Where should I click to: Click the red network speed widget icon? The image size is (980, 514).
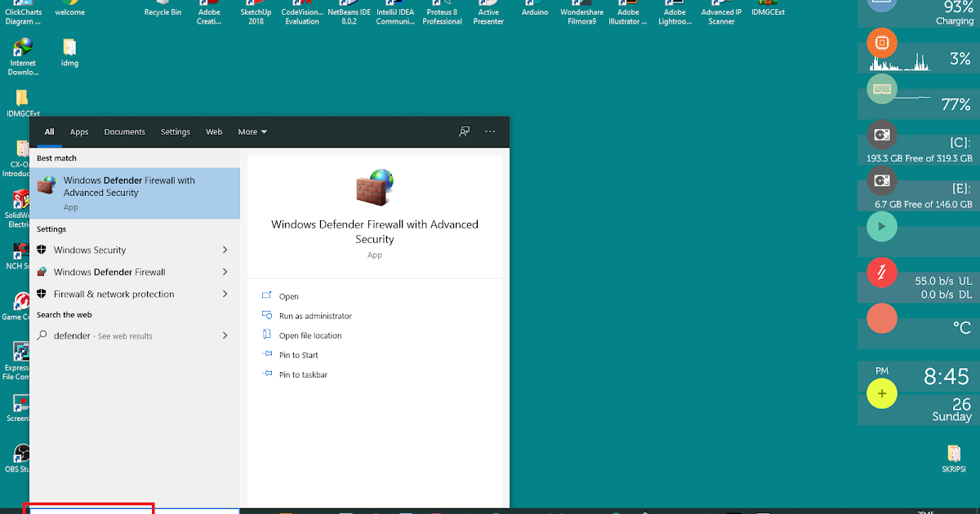coord(882,272)
